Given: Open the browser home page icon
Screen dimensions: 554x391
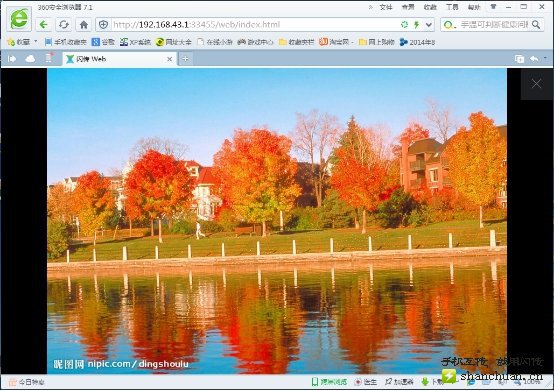Looking at the screenshot, I should pyautogui.click(x=84, y=24).
